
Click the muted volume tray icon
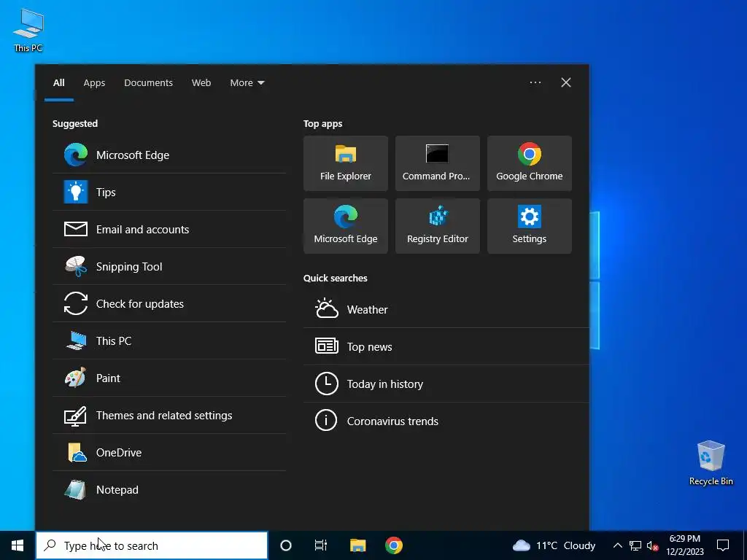coord(652,545)
